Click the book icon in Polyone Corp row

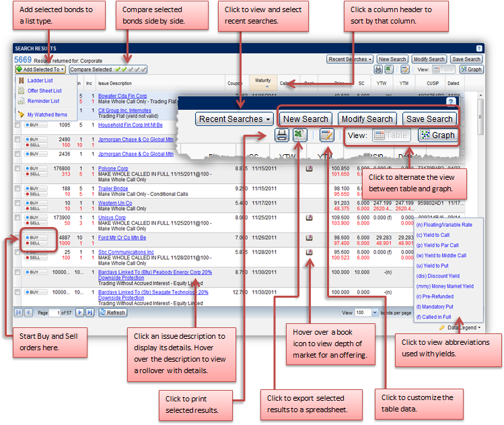[x=309, y=168]
